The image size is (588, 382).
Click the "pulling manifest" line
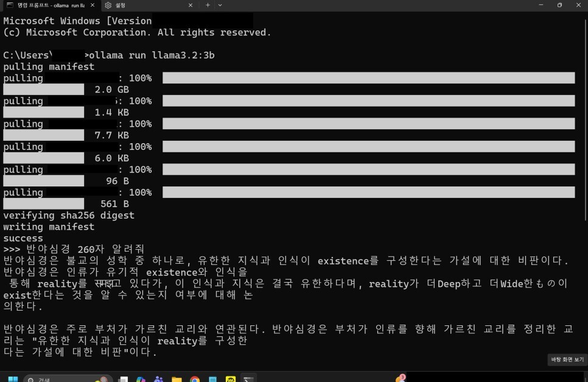(x=49, y=67)
